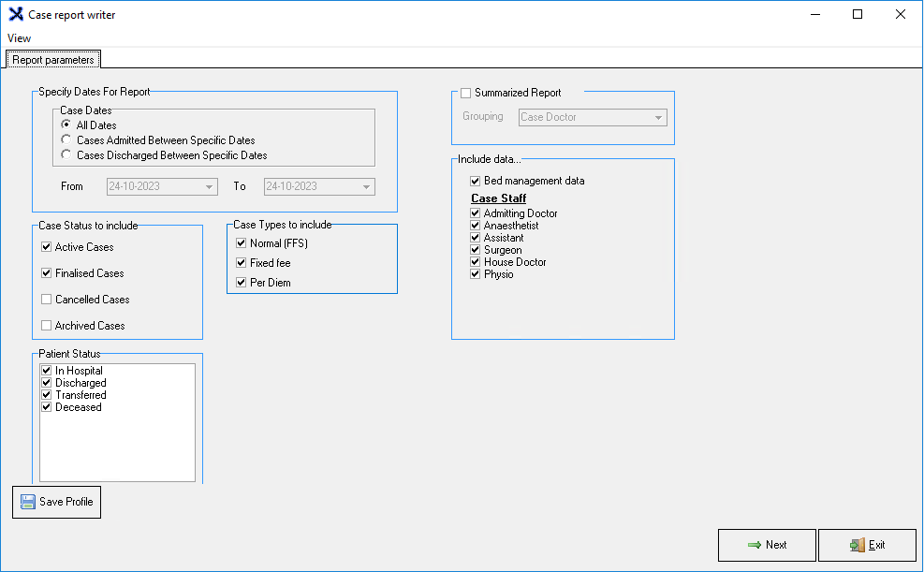The image size is (924, 572).
Task: Choose Cases Admitted Between Specific Dates
Action: pos(66,140)
